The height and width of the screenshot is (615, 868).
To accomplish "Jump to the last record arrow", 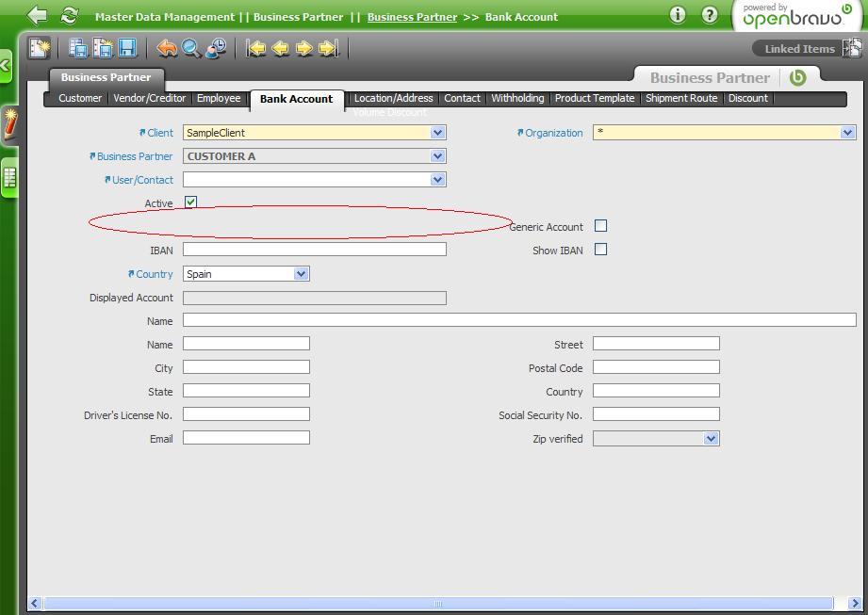I will coord(328,48).
